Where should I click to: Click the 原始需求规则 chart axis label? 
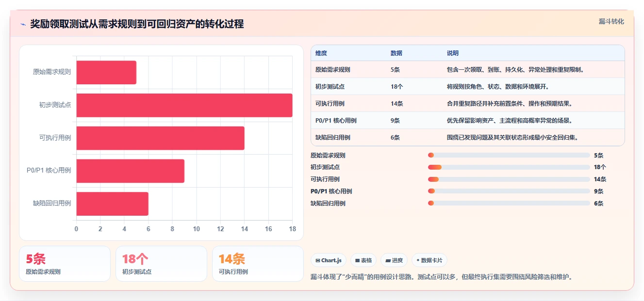pos(52,72)
